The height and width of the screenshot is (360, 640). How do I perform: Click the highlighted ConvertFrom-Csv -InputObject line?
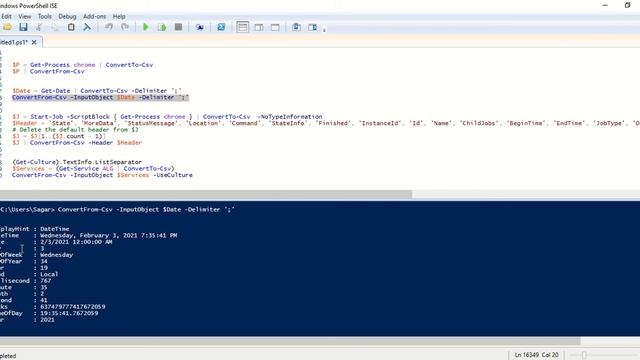(100, 98)
